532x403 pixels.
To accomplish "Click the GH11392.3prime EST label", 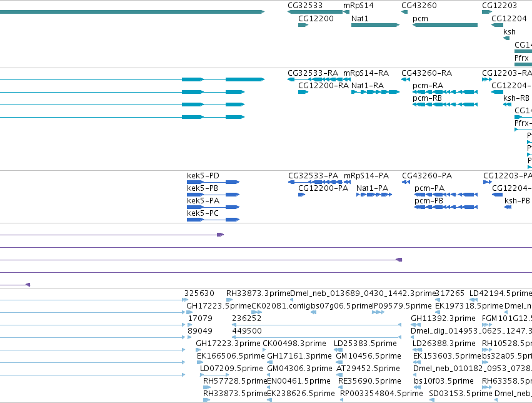I will coord(443,319).
